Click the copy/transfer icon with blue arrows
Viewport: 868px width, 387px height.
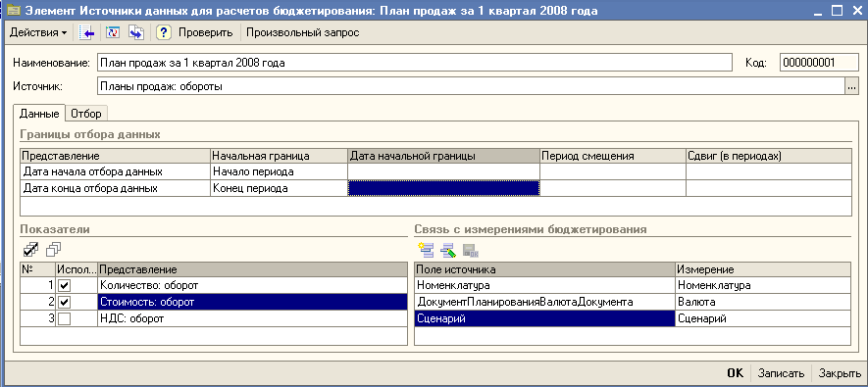(x=136, y=32)
